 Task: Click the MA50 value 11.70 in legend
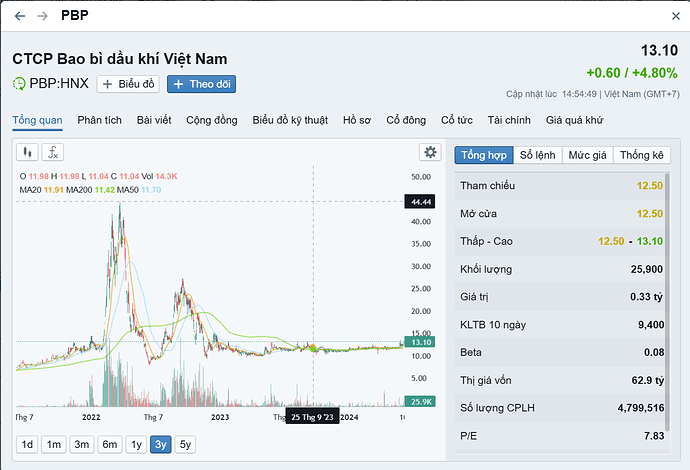pos(151,190)
